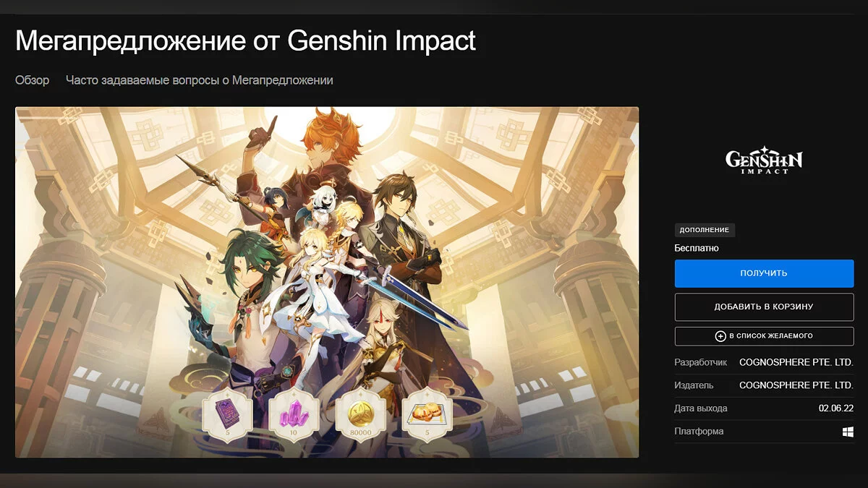Viewport: 868px width, 488px height.
Task: Click the release date 02.06.22
Action: click(836, 408)
